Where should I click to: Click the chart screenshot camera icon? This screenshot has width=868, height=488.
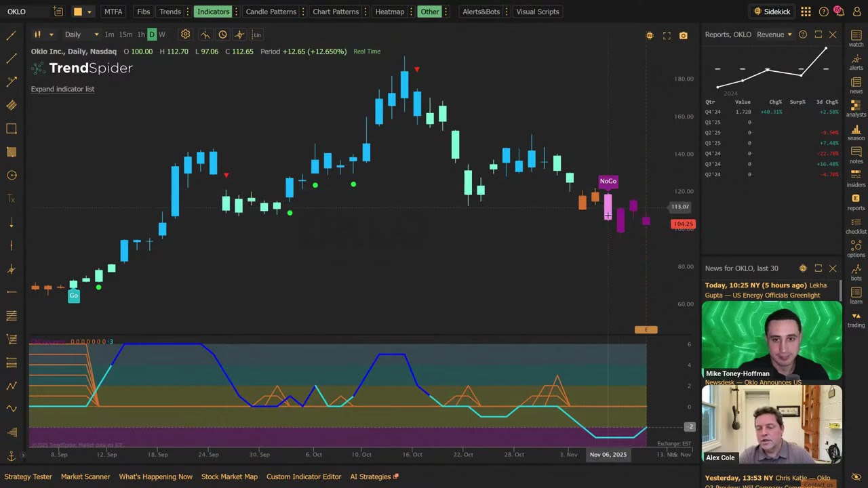[x=683, y=35]
